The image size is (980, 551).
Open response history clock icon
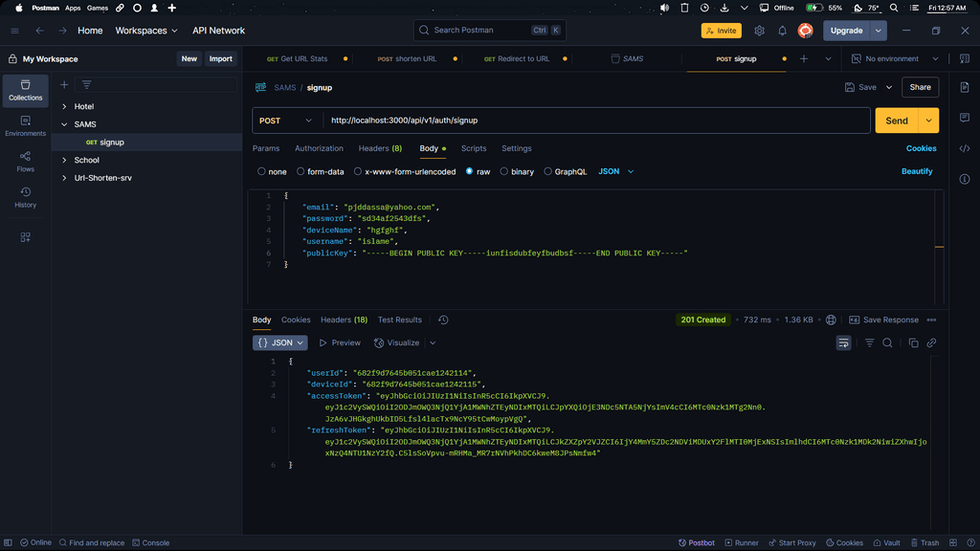click(443, 320)
